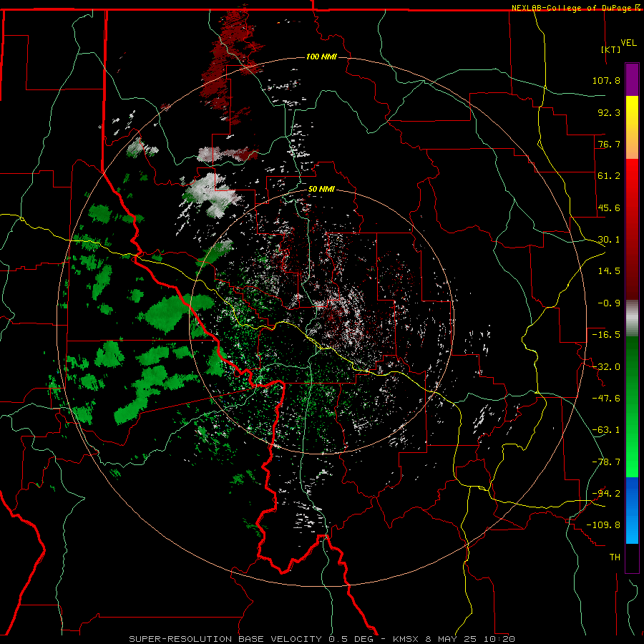The width and height of the screenshot is (644, 644).
Task: Click the yellow-orange segment of the color bar
Action: (632, 127)
